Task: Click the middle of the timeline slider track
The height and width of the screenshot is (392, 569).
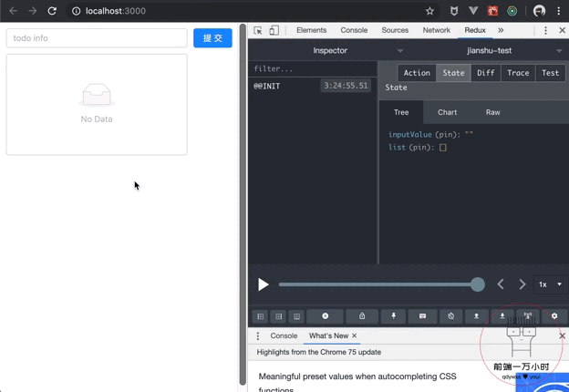Action: click(x=378, y=284)
